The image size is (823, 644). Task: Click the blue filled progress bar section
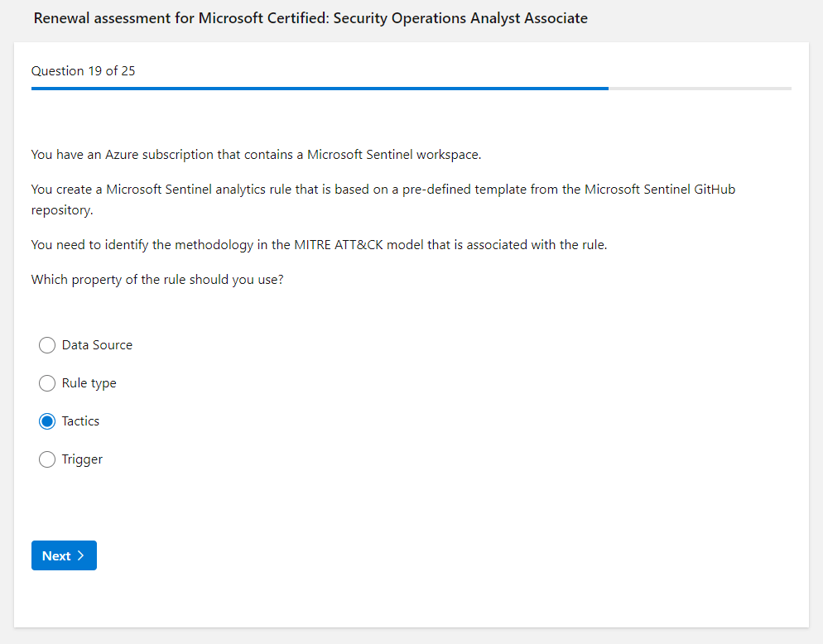(319, 88)
